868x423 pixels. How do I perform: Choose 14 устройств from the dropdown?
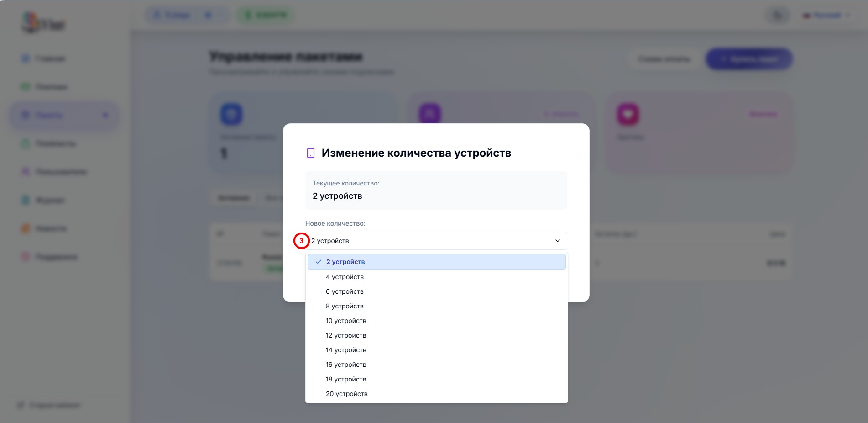pyautogui.click(x=346, y=350)
